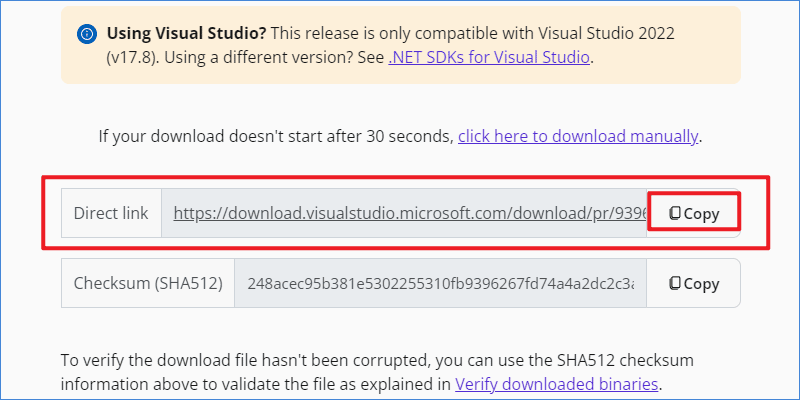This screenshot has width=800, height=400.
Task: Click the clipboard icon in Checksum row
Action: coord(675,283)
